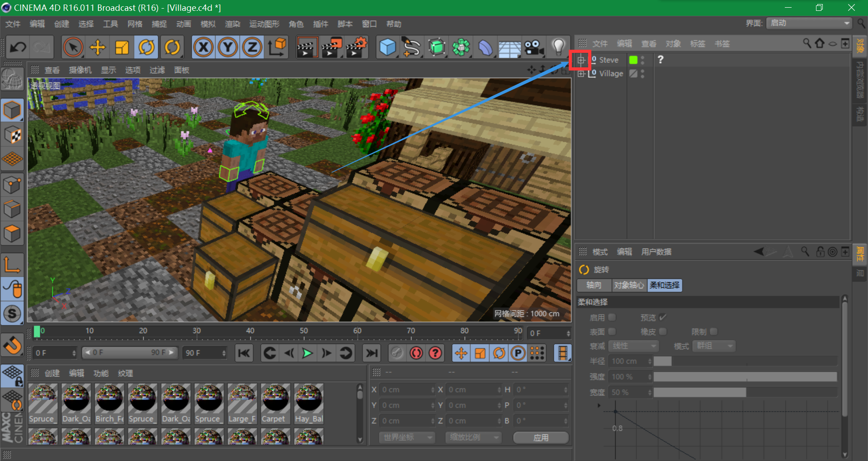Select the Live Selection arrow tool
This screenshot has height=461, width=868.
[x=73, y=47]
